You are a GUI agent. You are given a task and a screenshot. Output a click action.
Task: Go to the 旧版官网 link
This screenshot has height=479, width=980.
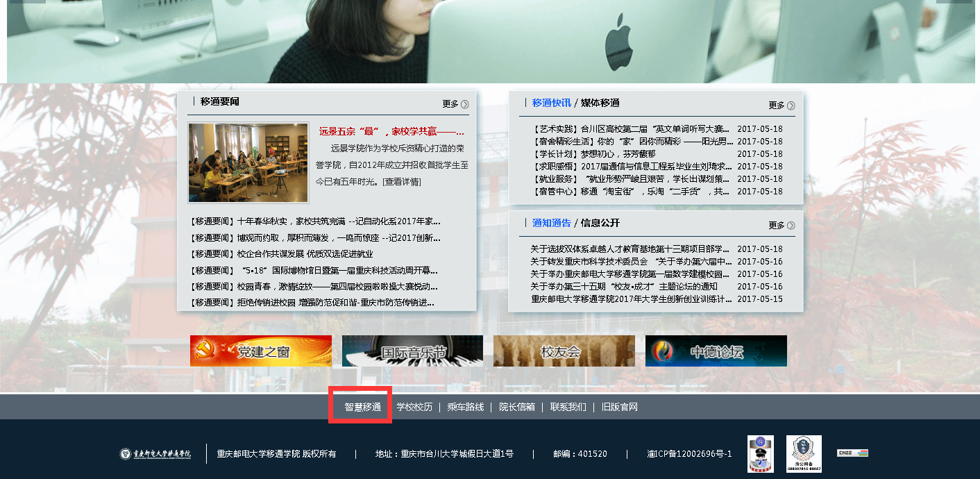619,407
